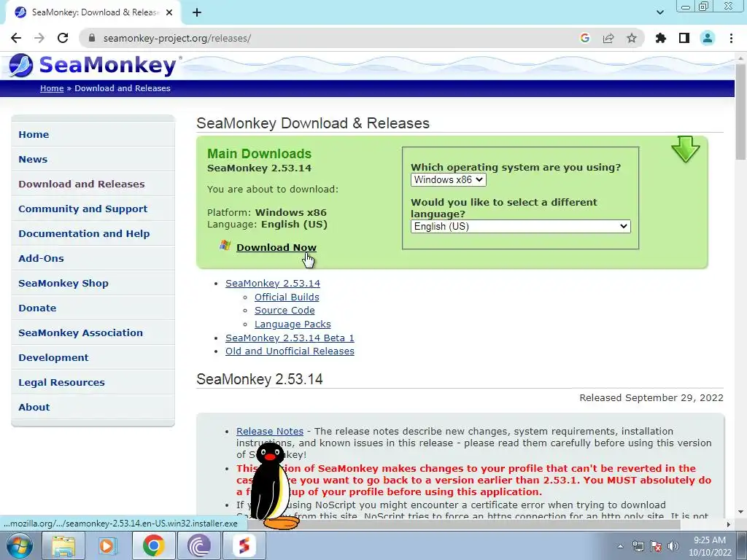
Task: Open Community and Support sidebar item
Action: [x=93, y=209]
